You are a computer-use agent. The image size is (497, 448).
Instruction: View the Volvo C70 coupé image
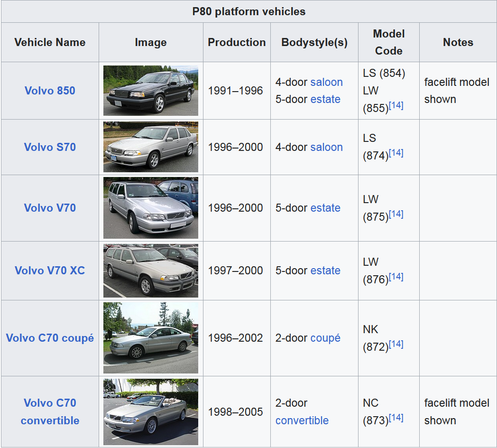pos(151,338)
